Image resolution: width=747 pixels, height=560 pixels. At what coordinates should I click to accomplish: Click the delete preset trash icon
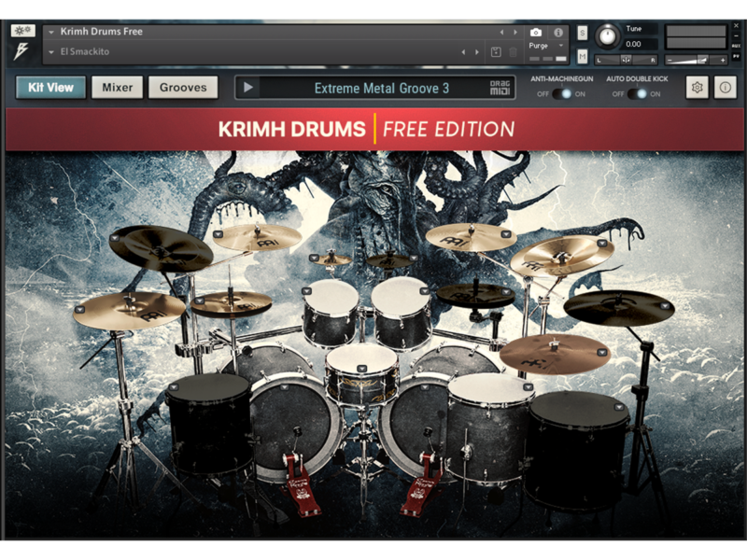(513, 52)
